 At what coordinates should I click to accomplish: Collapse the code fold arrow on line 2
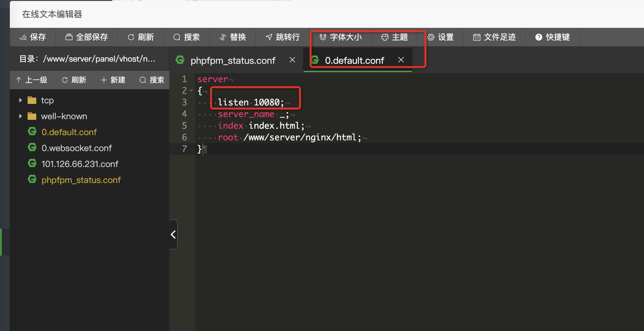coord(191,91)
